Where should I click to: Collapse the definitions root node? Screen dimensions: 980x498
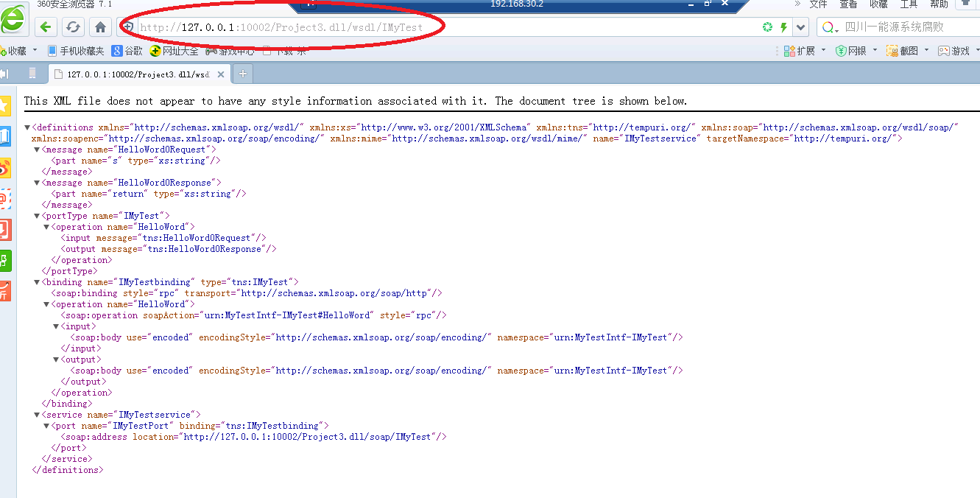click(28, 127)
